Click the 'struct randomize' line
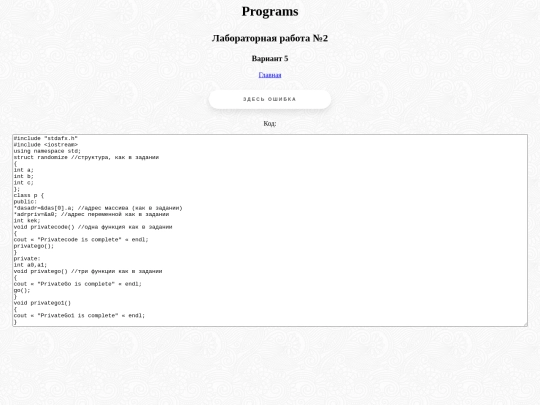Screen dimensions: 540x405 pos(86,157)
